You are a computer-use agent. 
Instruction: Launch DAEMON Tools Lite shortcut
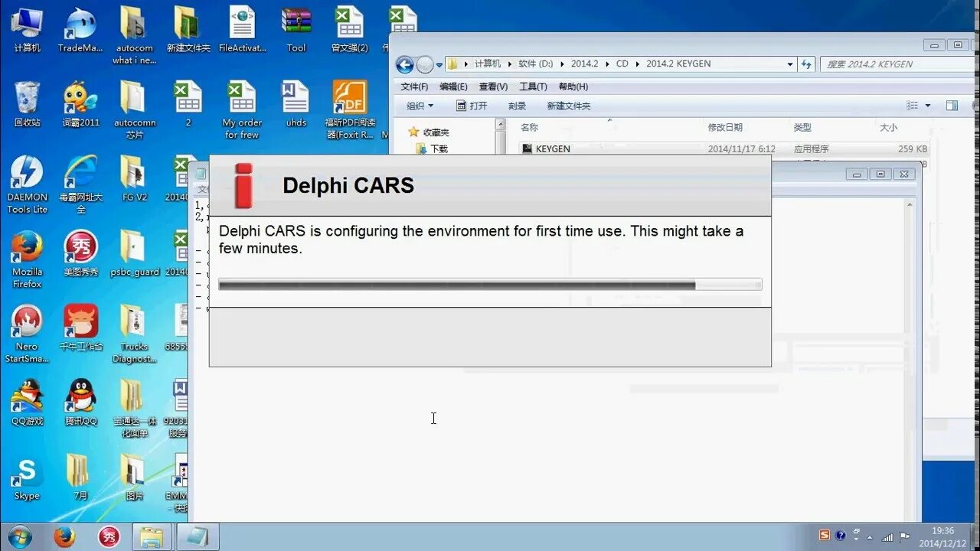point(27,184)
